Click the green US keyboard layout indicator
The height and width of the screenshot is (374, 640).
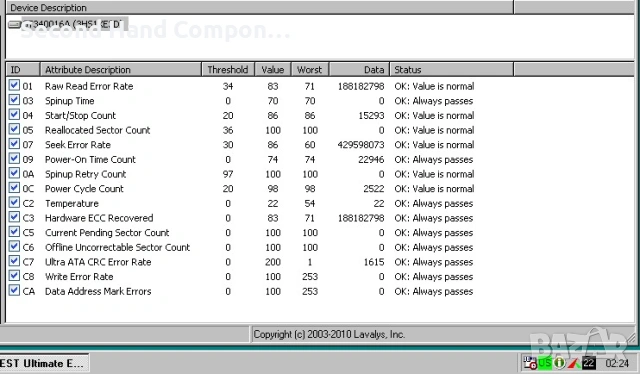pos(544,363)
